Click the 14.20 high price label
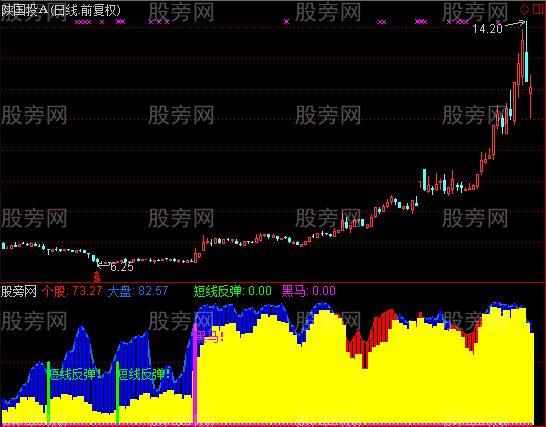The image size is (546, 427). click(488, 29)
